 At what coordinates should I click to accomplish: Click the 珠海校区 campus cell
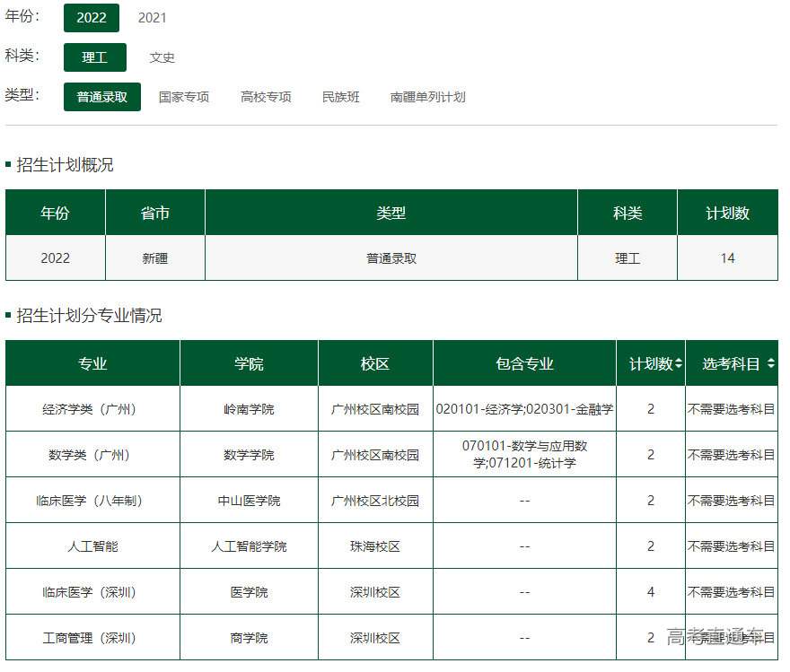click(374, 545)
